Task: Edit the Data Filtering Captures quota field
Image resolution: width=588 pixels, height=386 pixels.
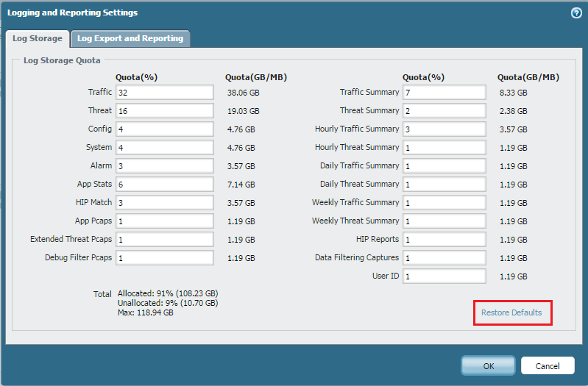Action: pyautogui.click(x=444, y=257)
